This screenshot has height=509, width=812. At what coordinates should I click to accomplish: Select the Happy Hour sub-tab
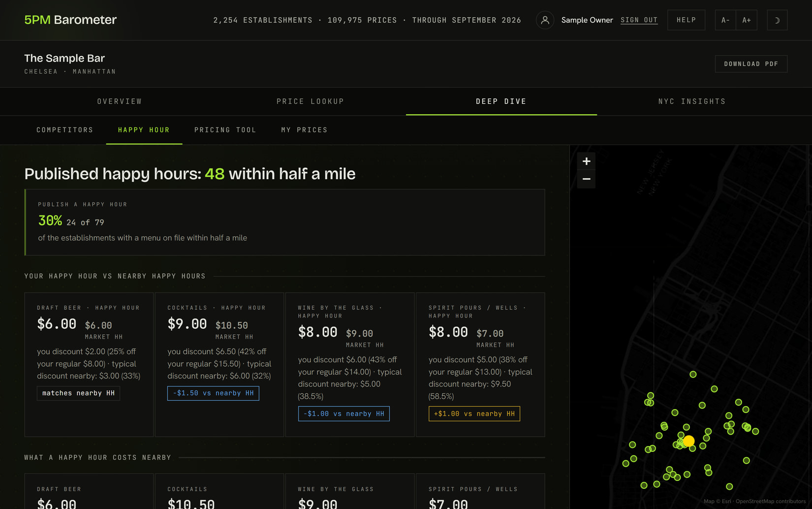click(144, 130)
